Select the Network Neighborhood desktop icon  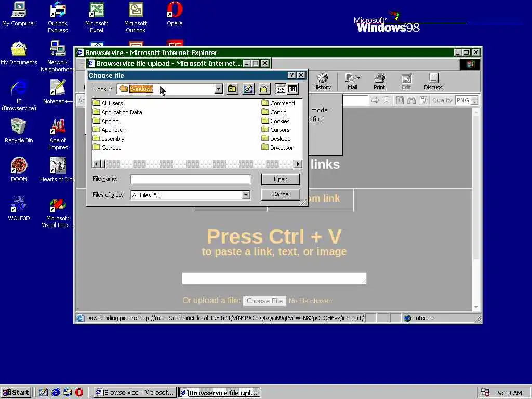(57, 56)
